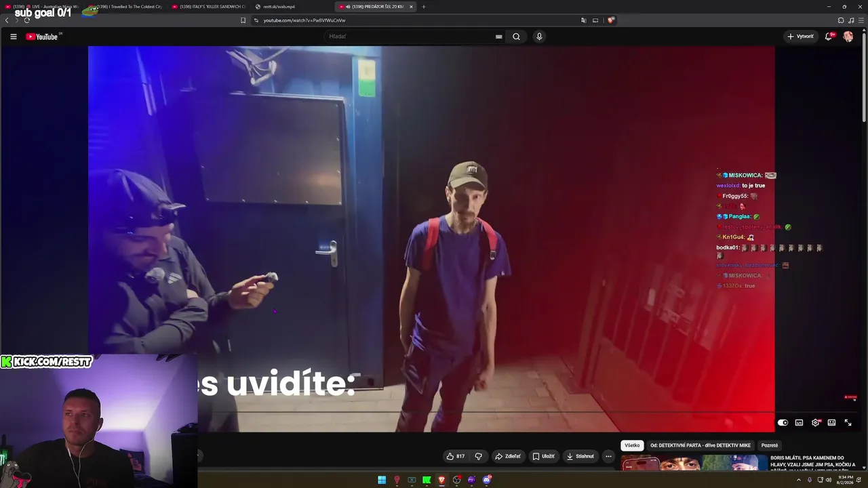Open the volume control in the system tray

[828, 480]
